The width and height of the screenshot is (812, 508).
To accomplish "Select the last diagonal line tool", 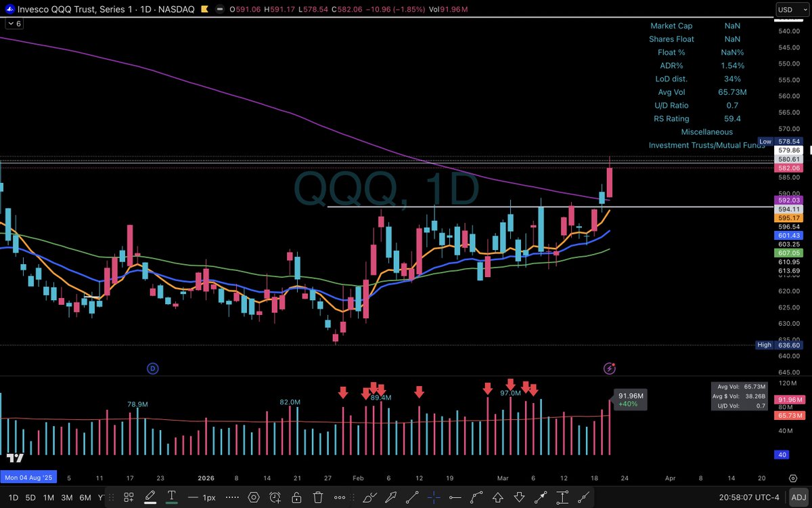I will 583,496.
